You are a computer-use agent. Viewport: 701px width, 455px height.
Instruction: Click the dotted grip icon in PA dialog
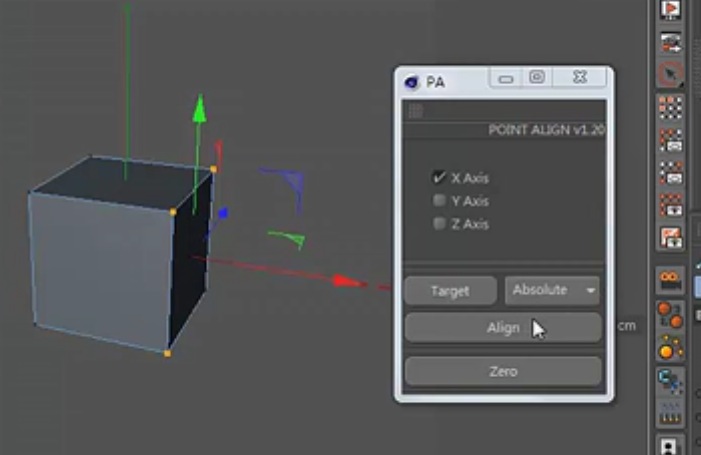(x=415, y=111)
